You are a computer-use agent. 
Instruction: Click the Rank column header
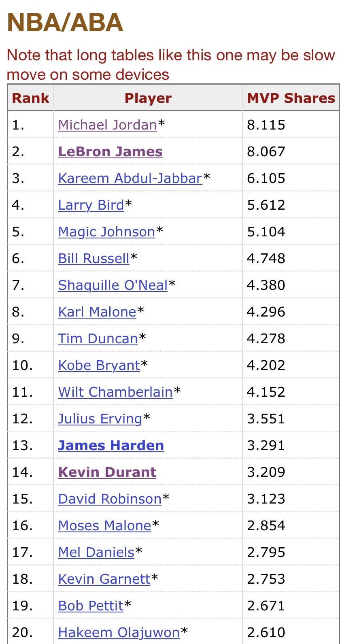(30, 98)
